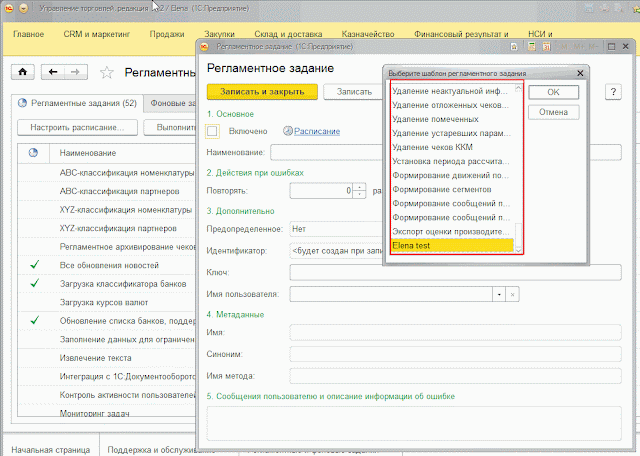Open the 1C main menu dropdown icon
This screenshot has height=456, width=640.
[23, 8]
